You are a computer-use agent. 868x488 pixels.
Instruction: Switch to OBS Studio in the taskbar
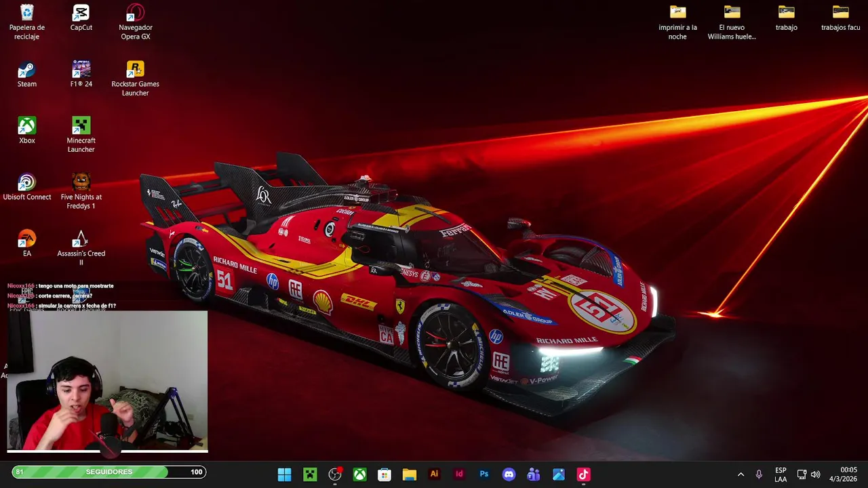[335, 474]
